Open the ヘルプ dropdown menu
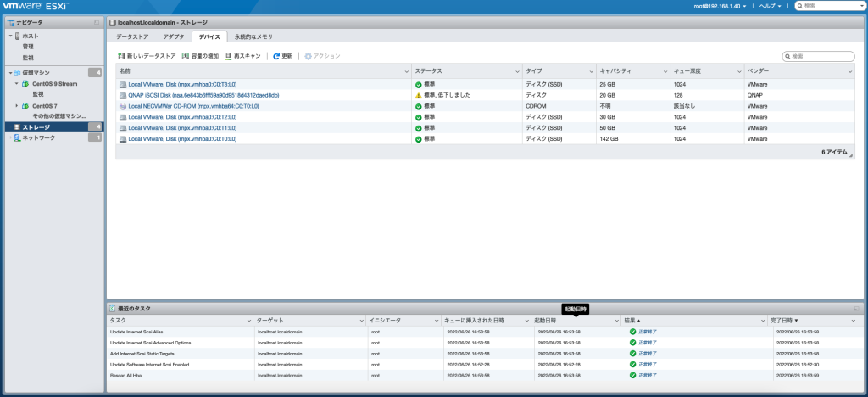 [771, 6]
